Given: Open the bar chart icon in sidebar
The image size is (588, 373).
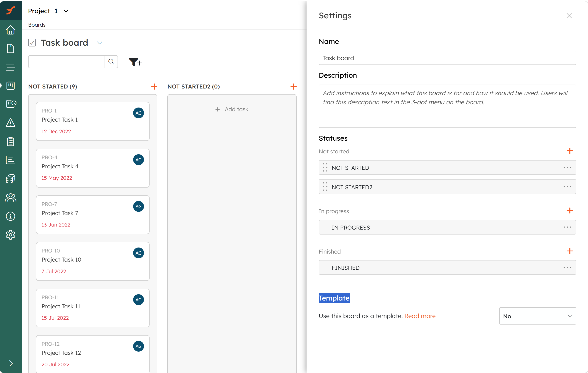Looking at the screenshot, I should point(10,160).
